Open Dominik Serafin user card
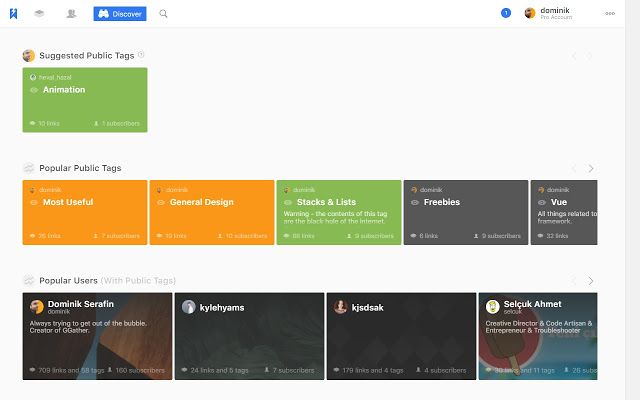Viewport: 640px width, 400px height. click(97, 336)
